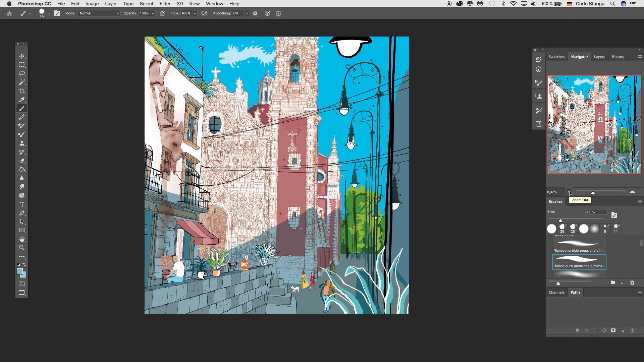Switch to the Swatches tab
The height and width of the screenshot is (362, 644).
click(x=556, y=57)
